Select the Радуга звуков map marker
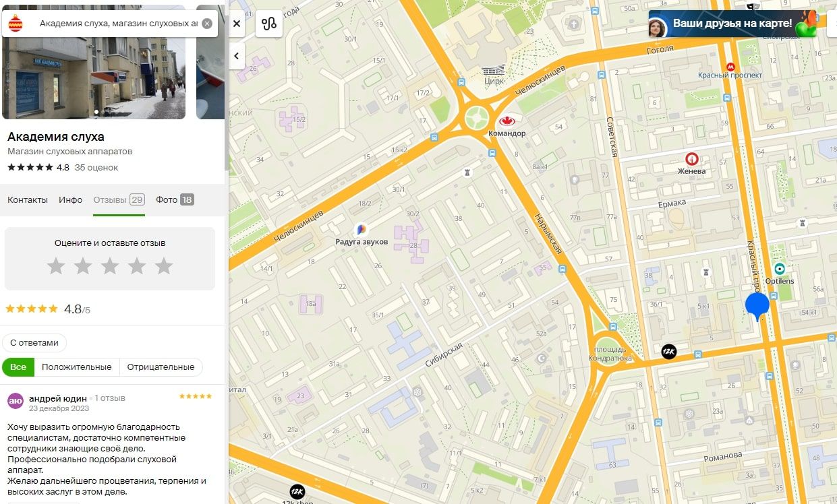Image resolution: width=837 pixels, height=504 pixels. 362,230
